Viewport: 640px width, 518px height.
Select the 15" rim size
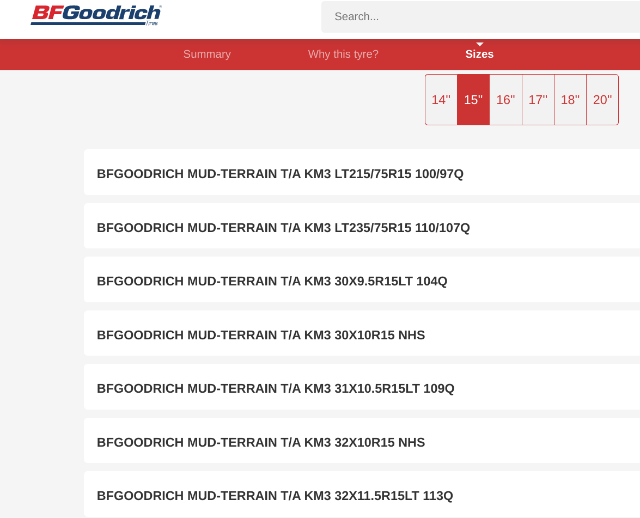(473, 100)
